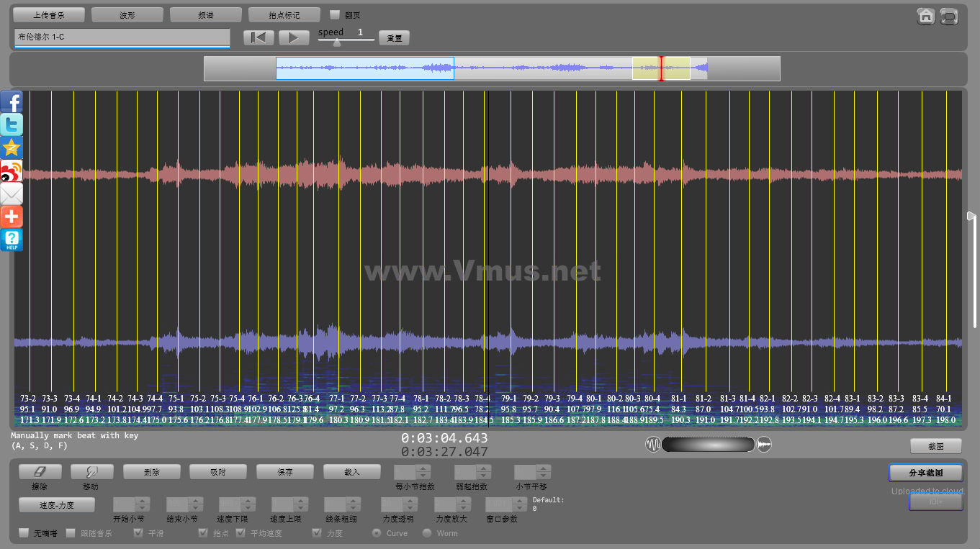Viewport: 980px width, 549px height.
Task: Click the speed slider handle
Action: [x=336, y=42]
